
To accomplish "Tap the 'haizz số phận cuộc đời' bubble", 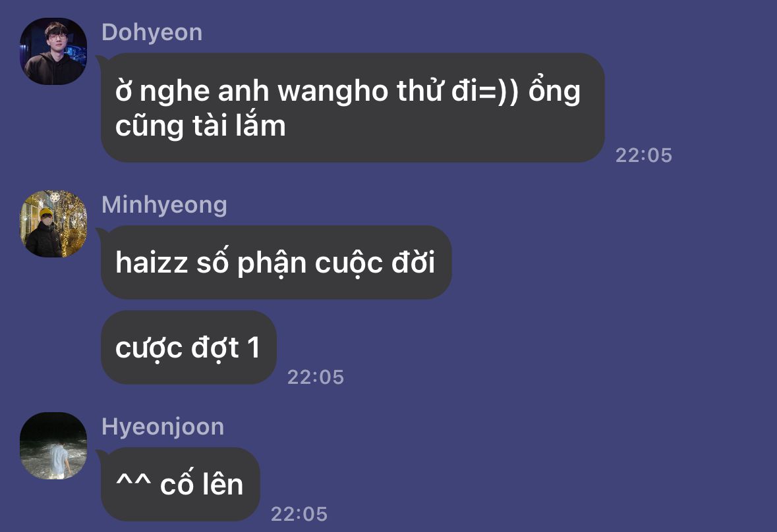I will pyautogui.click(x=276, y=262).
